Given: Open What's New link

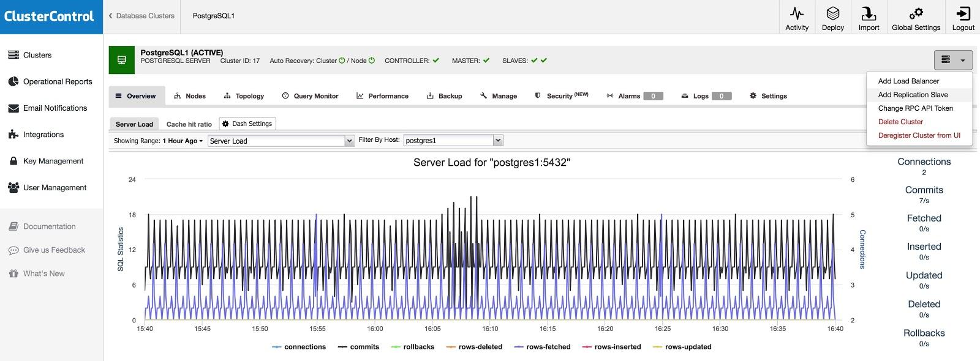Looking at the screenshot, I should (36, 274).
